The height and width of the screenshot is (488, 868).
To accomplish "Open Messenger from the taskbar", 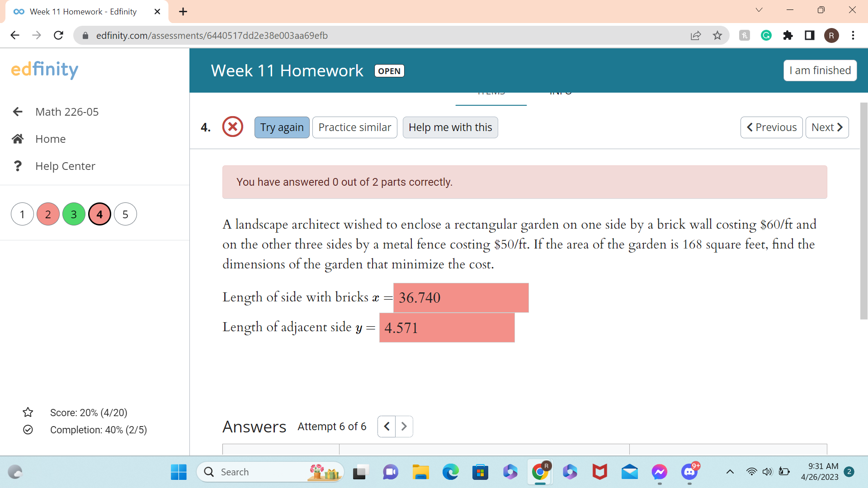I will click(659, 472).
